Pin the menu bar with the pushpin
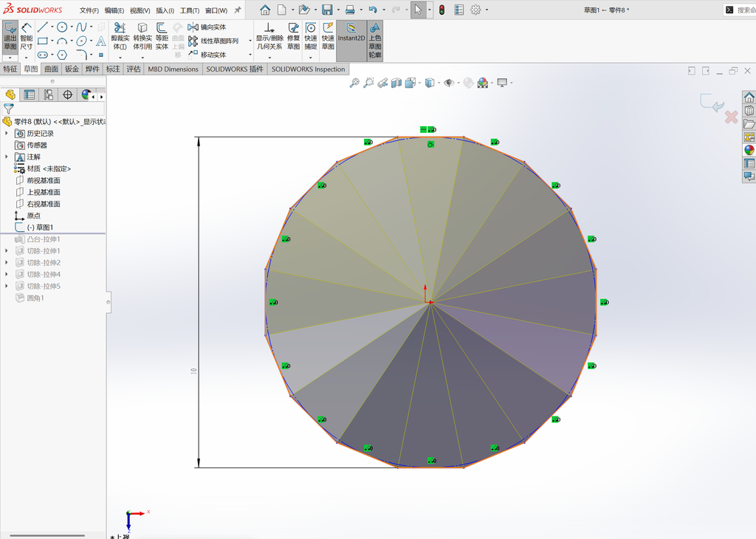Viewport: 756px width, 539px height. coord(238,10)
